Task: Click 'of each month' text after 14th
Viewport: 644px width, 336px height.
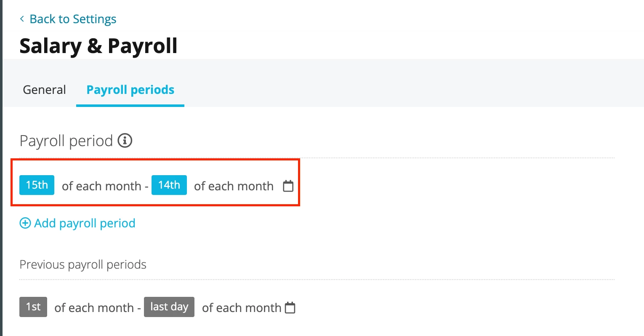Action: [234, 186]
